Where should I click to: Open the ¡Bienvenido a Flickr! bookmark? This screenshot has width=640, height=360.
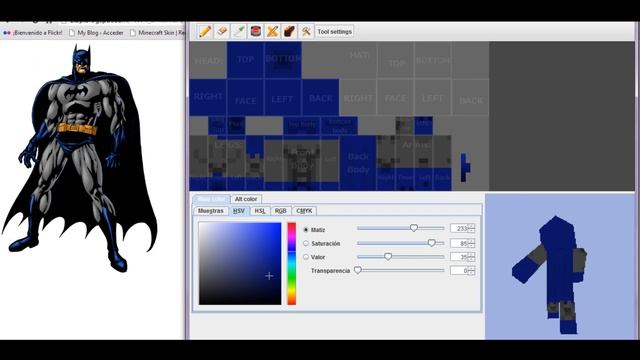[x=33, y=33]
